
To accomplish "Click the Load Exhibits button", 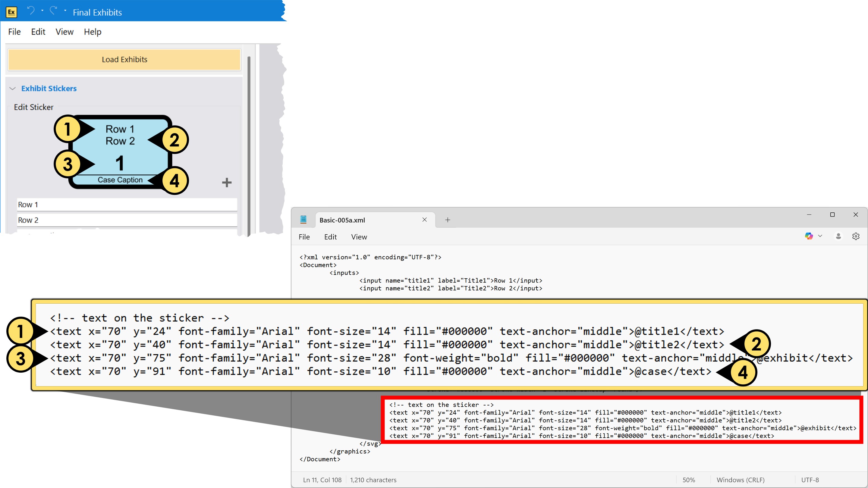I will [x=124, y=59].
